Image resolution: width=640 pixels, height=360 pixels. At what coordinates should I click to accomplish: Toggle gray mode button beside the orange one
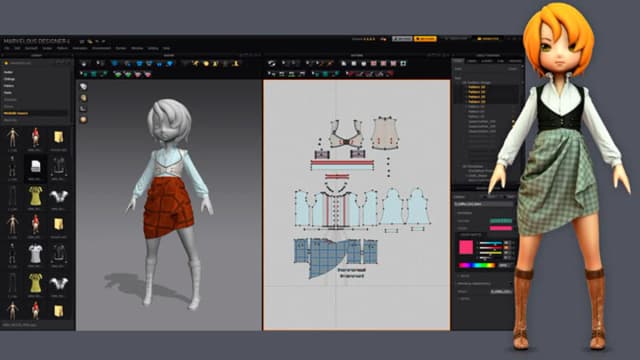[x=402, y=39]
